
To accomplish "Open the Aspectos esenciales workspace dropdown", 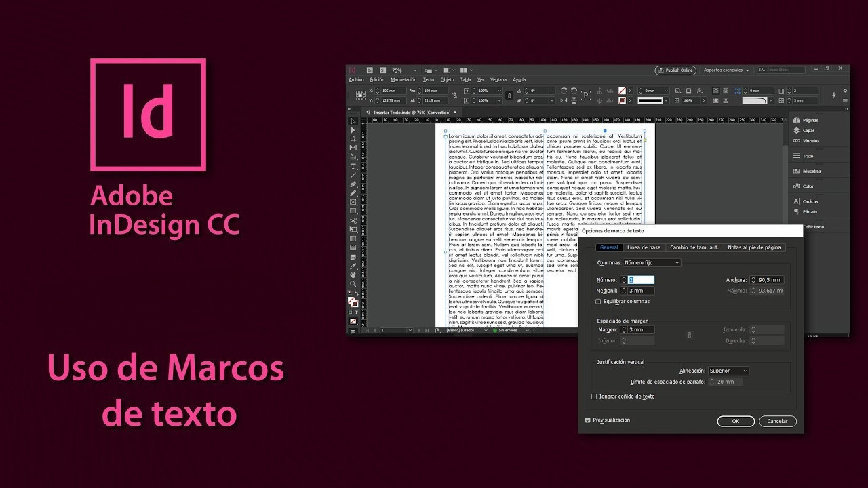I will [x=726, y=70].
